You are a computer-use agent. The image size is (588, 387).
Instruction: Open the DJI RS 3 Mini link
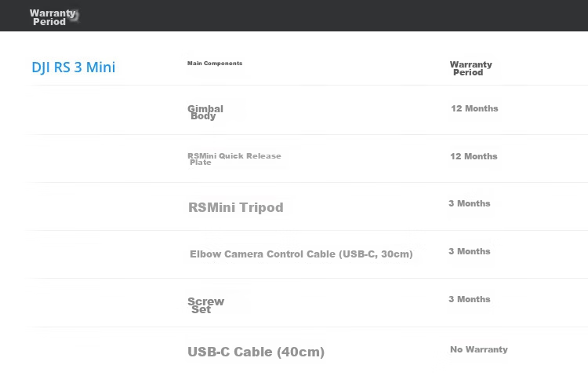coord(73,68)
